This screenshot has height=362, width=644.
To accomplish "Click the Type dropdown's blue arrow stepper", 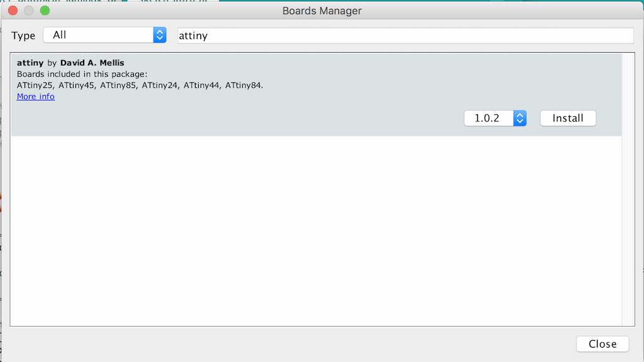I will coord(160,35).
